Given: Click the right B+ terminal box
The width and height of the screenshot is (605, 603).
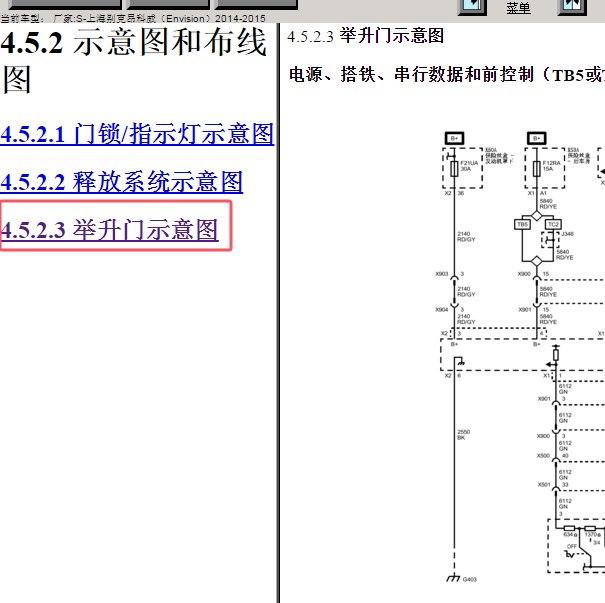Looking at the screenshot, I should coord(537,139).
